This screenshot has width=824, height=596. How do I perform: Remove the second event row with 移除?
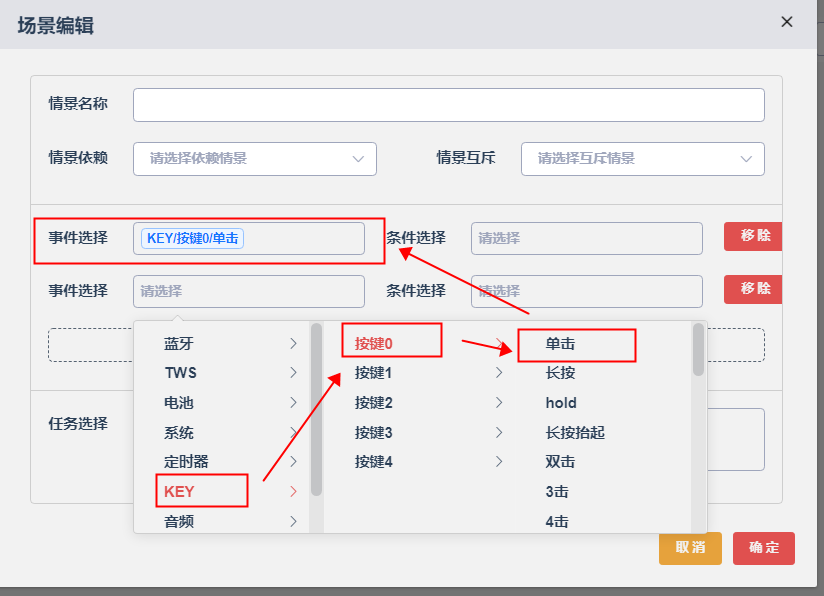[x=753, y=289]
